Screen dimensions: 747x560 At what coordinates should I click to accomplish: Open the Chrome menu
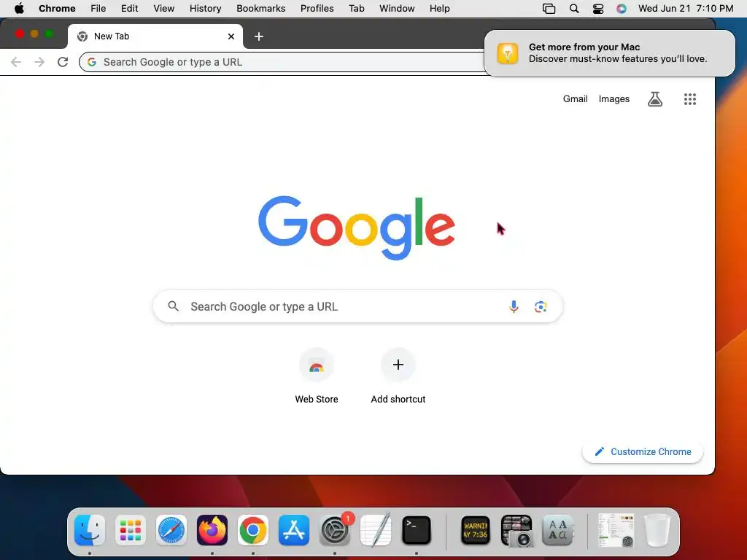(x=57, y=9)
